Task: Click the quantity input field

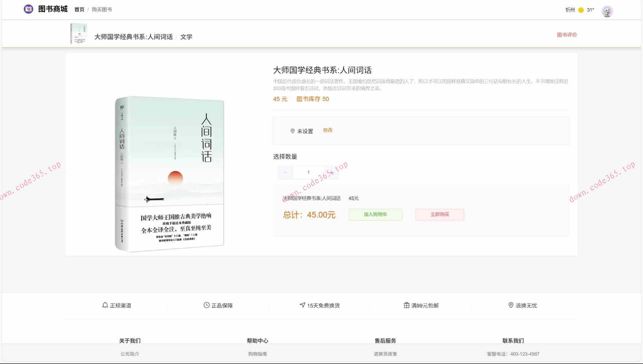Action: (308, 172)
